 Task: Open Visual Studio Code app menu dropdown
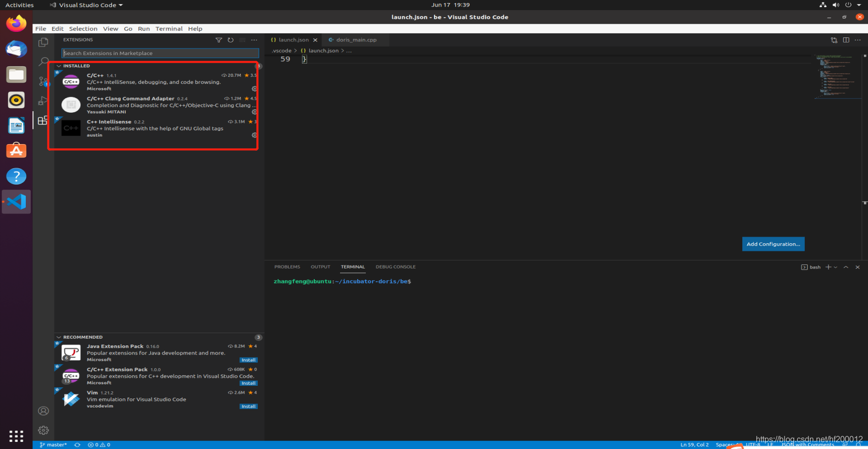(x=86, y=5)
